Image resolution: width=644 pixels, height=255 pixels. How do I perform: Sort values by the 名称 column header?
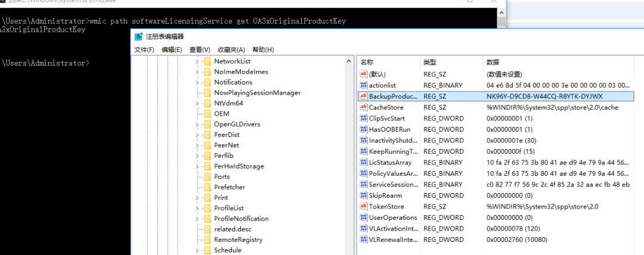[x=367, y=62]
